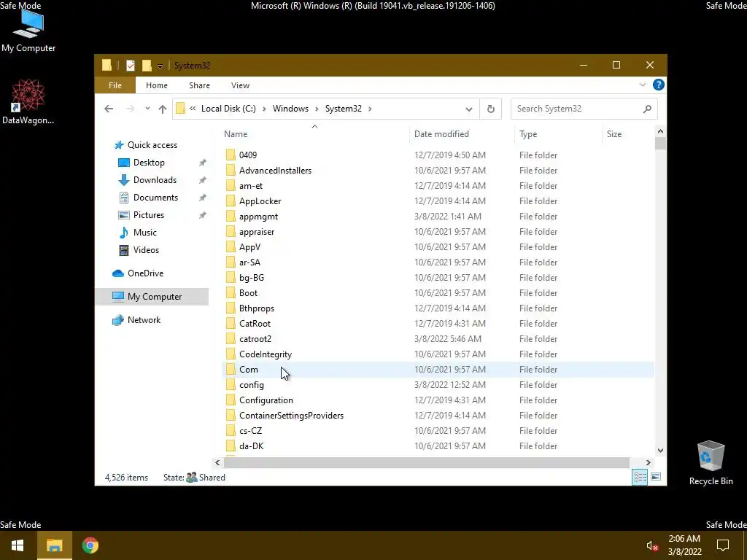Show hidden breadcrumb path double chevron

tap(193, 109)
